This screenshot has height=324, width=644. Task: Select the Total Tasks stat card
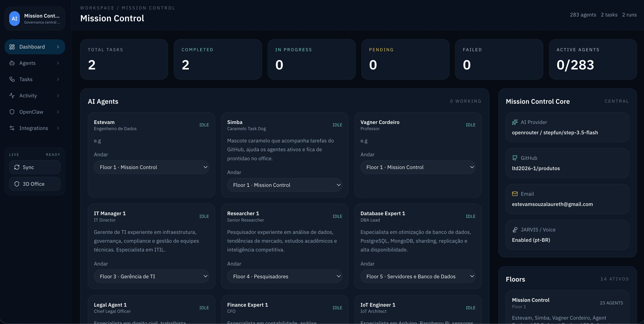(124, 59)
